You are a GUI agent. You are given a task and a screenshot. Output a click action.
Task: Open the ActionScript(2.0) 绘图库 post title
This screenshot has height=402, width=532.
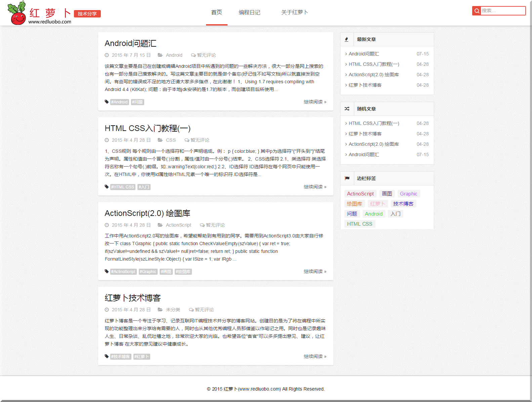coord(147,213)
